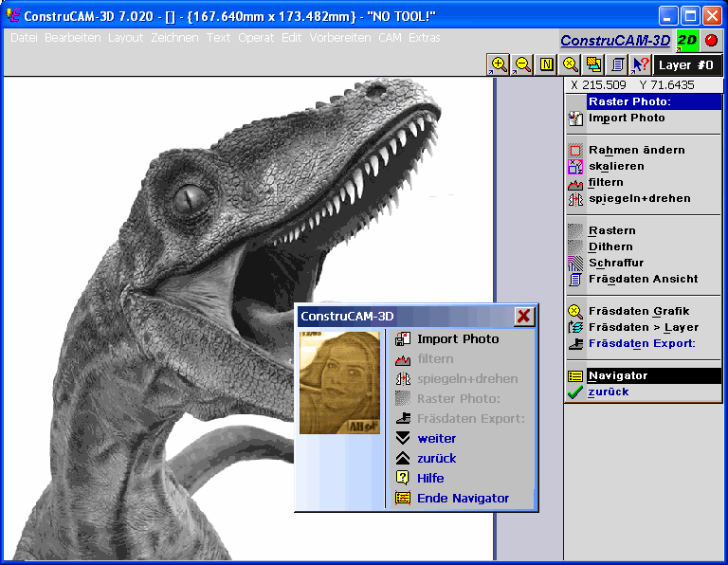The width and height of the screenshot is (728, 565).
Task: Advance with weiter in the navigator popup
Action: (x=436, y=438)
